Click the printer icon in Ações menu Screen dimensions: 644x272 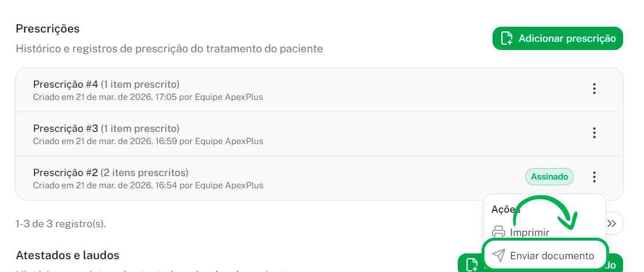(x=498, y=232)
